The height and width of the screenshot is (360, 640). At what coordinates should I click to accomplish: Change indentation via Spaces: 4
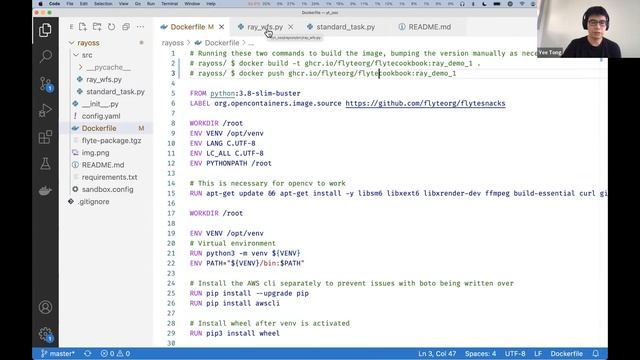click(x=480, y=353)
